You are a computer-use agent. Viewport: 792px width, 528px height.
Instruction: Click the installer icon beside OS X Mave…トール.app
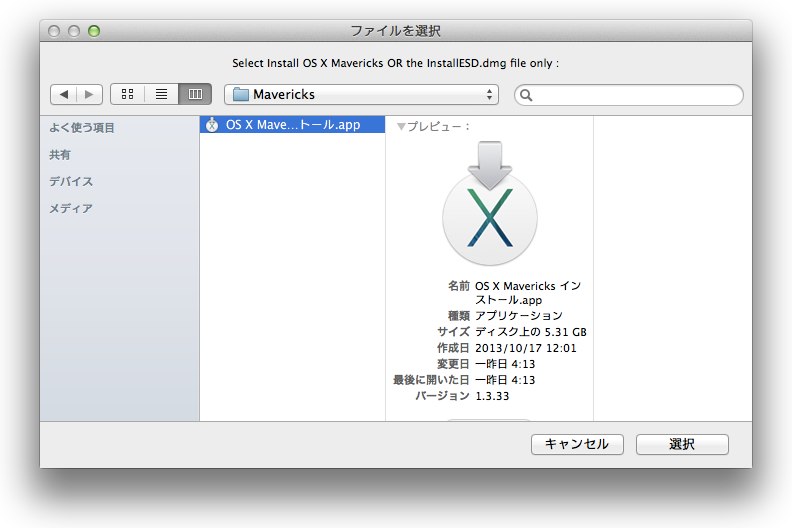[x=212, y=124]
